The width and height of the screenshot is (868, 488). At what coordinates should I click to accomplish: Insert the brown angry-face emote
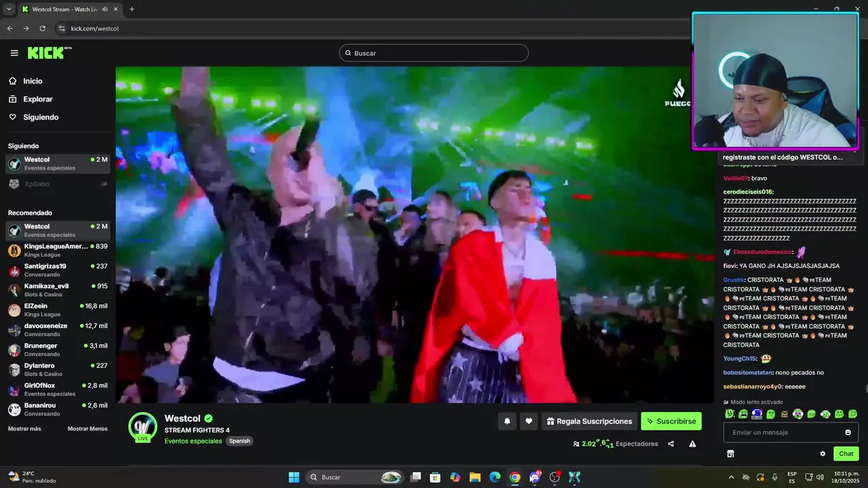[x=785, y=413]
